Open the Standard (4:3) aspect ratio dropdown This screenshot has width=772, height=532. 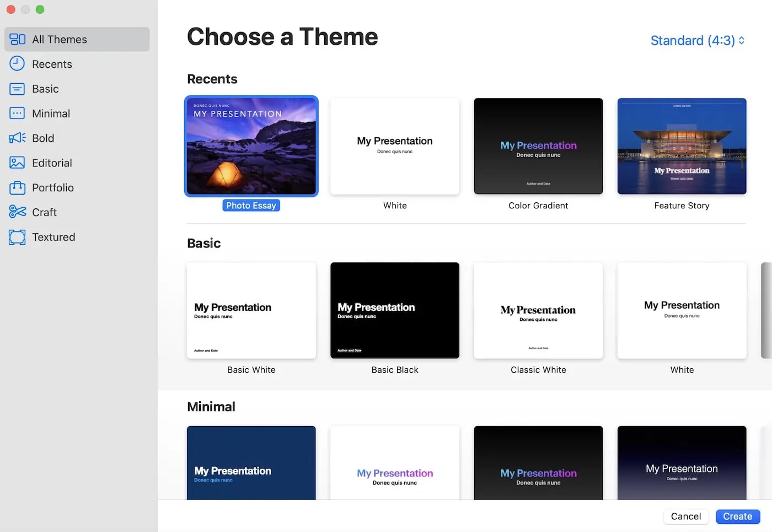pos(696,40)
